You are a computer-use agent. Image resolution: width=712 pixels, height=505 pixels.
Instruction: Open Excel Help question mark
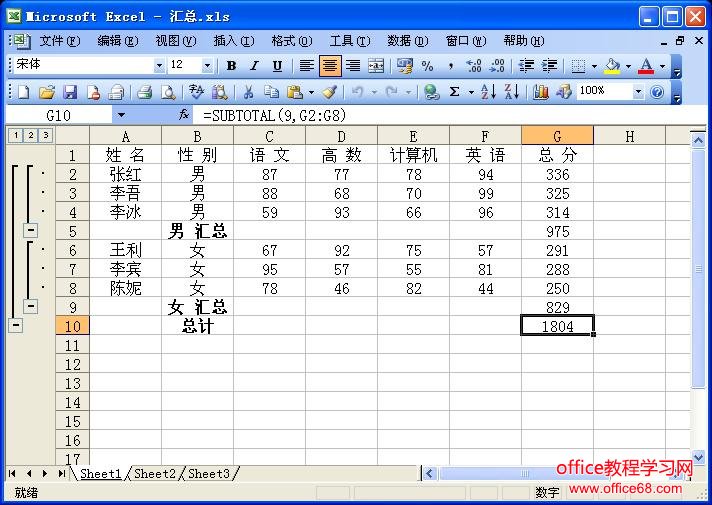click(x=657, y=92)
